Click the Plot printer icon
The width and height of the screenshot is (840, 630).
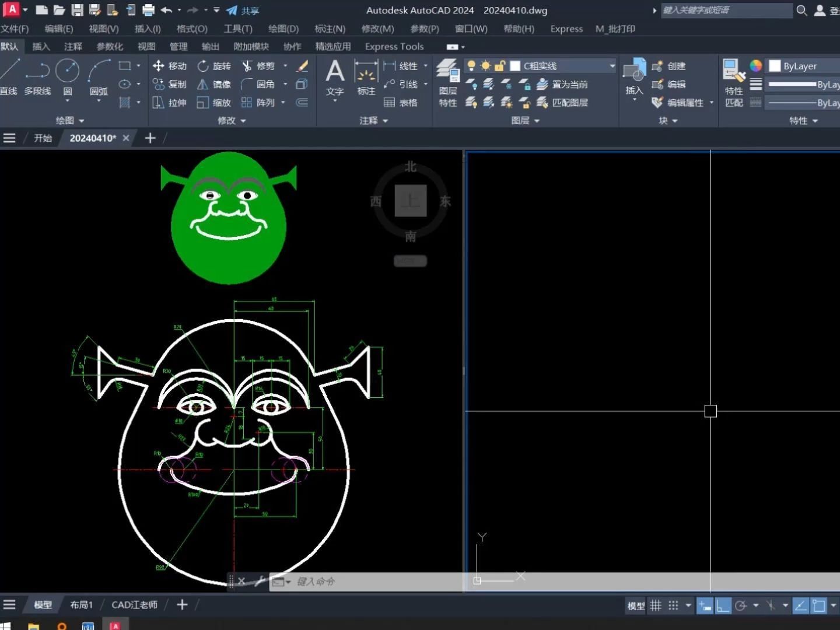pos(148,10)
